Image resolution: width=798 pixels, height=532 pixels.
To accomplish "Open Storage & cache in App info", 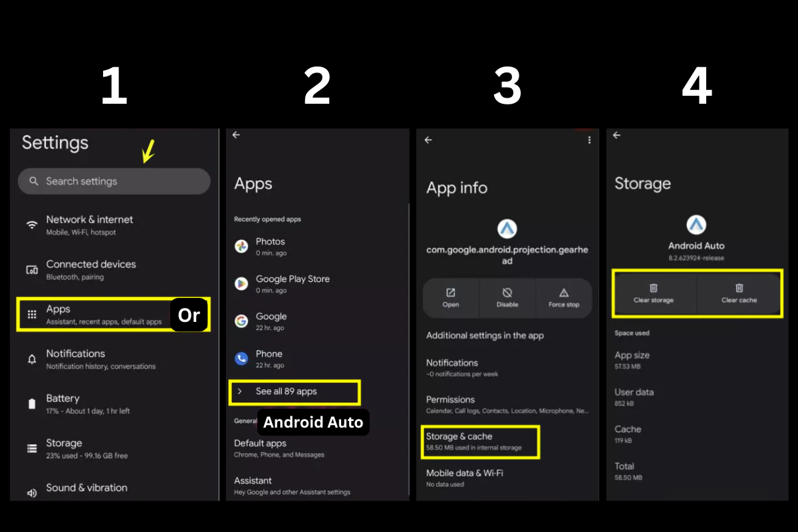I will [481, 442].
